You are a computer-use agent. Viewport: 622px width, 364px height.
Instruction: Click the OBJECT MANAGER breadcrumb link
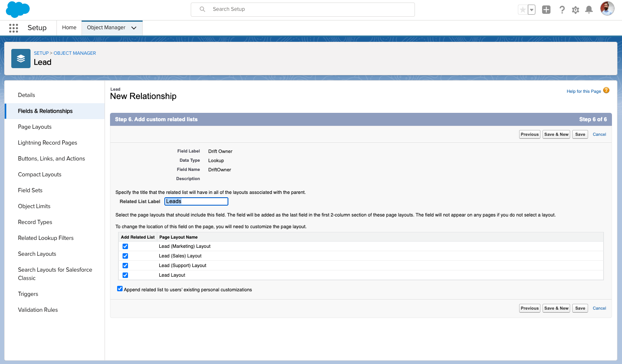pos(75,53)
